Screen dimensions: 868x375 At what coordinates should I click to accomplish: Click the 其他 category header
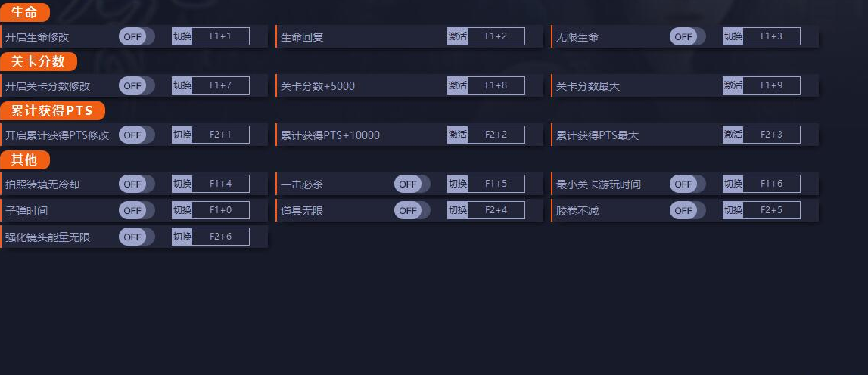coord(25,160)
